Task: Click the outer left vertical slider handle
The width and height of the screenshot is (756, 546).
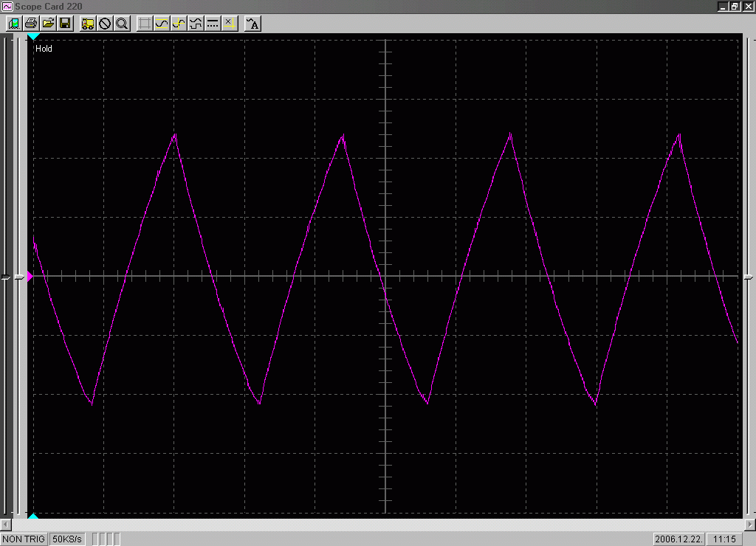Action: [x=6, y=277]
